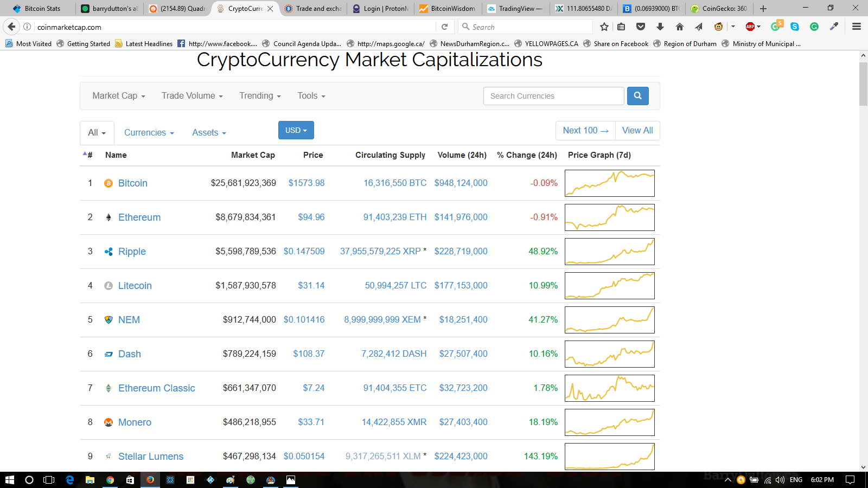Click the Skype extension icon
868x488 pixels.
tap(795, 27)
